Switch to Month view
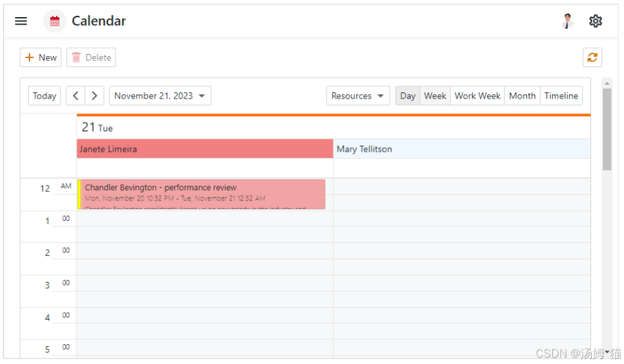Viewport: 624px width, 364px height. click(522, 96)
